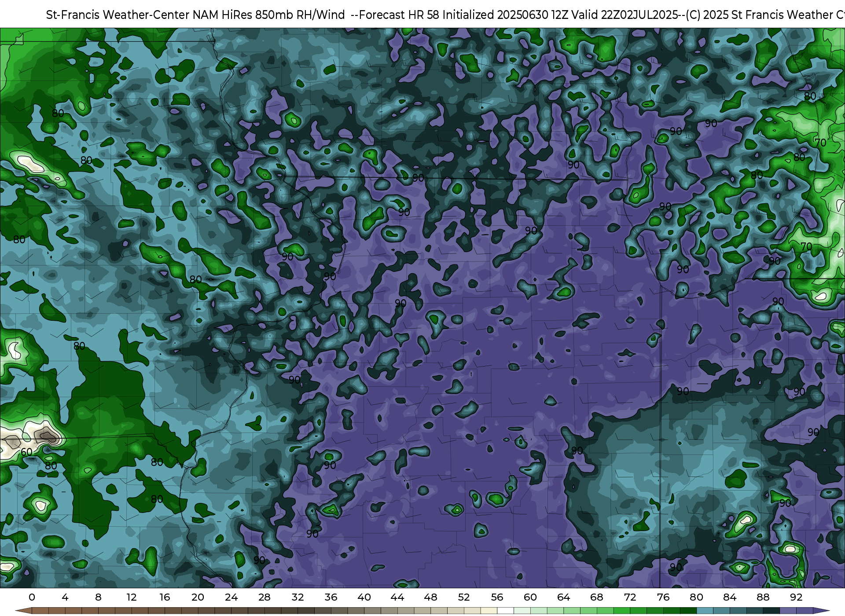Click the '(C) 2025 St Francis Weather' copyright text
This screenshot has height=616, width=845.
tap(759, 15)
